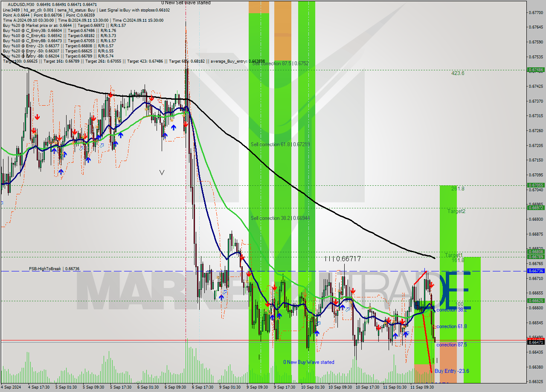The width and height of the screenshot is (546, 392).
Task: Click the 'Buy Entry -23.6' label
Action: pos(452,371)
